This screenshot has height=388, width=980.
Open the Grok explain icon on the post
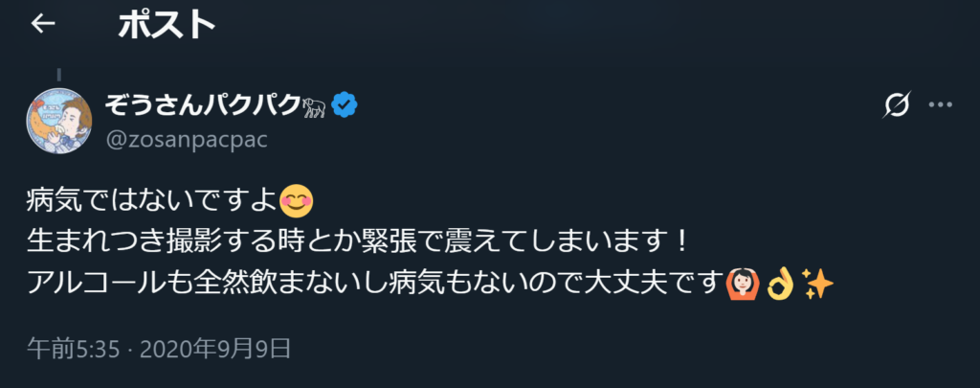(897, 105)
